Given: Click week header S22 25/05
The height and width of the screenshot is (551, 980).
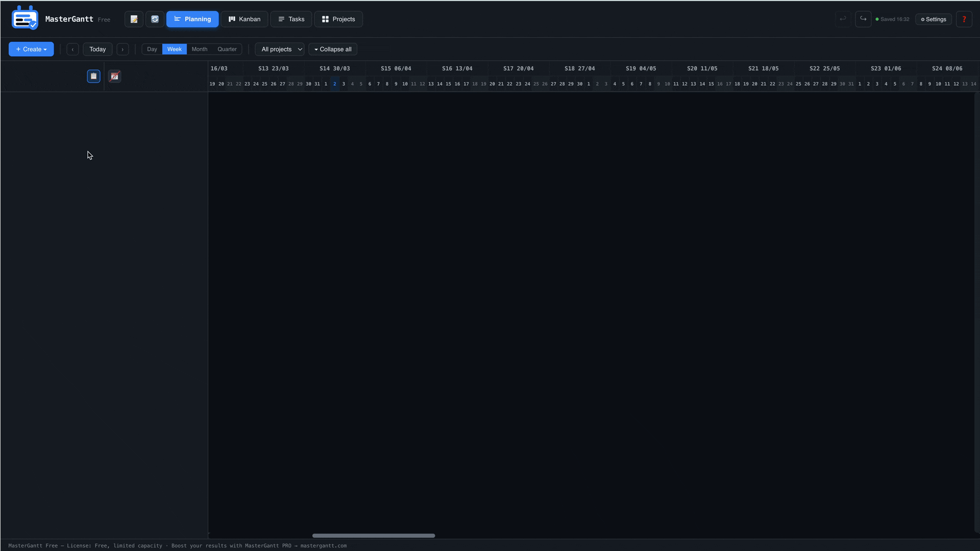Looking at the screenshot, I should pos(825,68).
